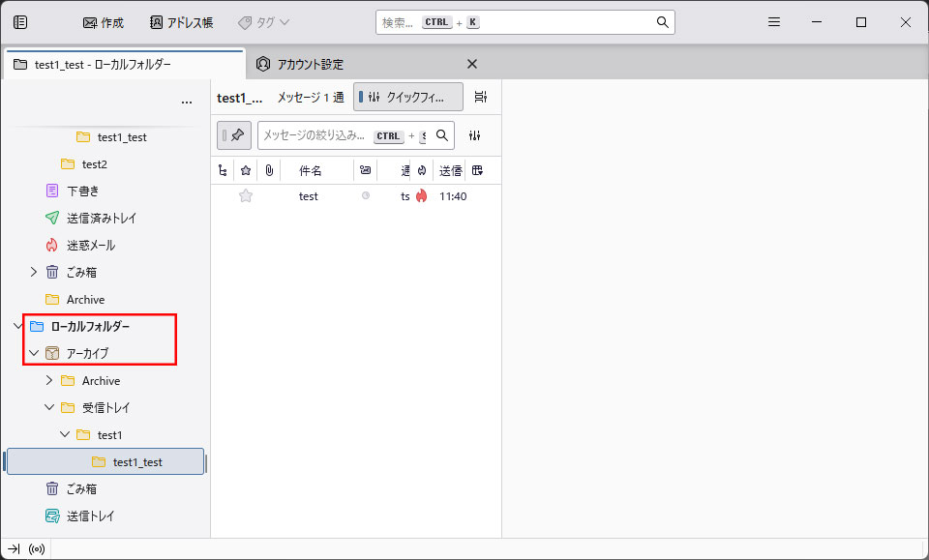929x560 pixels.
Task: Open the アドレス帳 address book
Action: pos(181,22)
